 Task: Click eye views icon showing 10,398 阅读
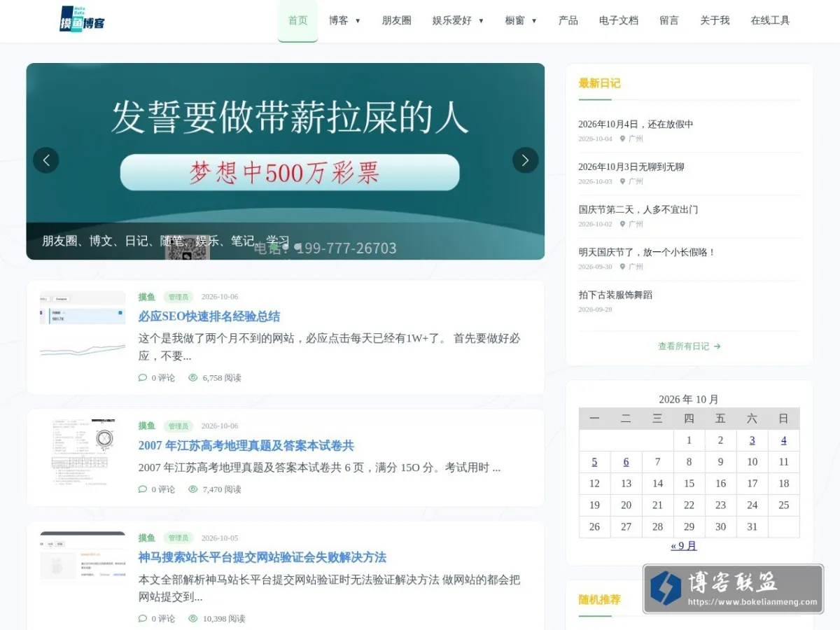pyautogui.click(x=193, y=619)
